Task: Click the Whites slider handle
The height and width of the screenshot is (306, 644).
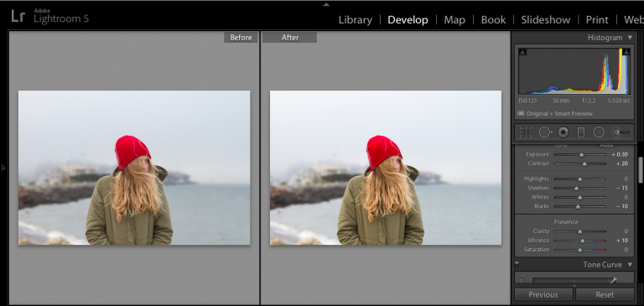Action: [580, 197]
